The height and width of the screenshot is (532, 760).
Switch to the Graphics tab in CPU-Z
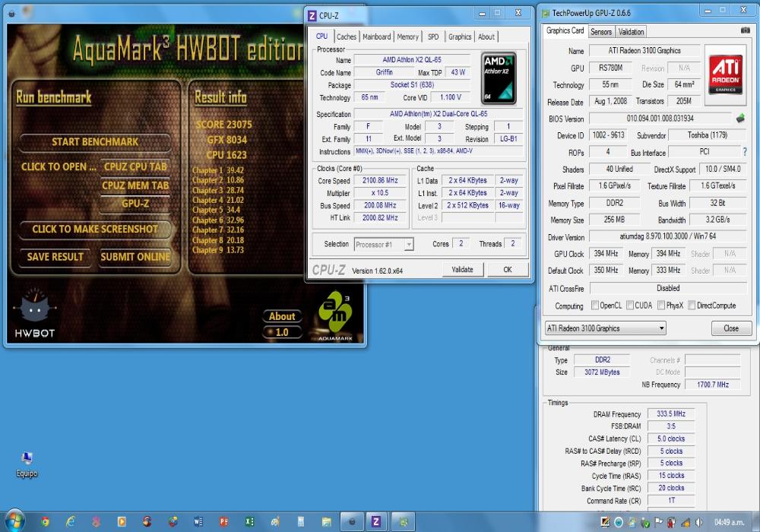point(460,36)
